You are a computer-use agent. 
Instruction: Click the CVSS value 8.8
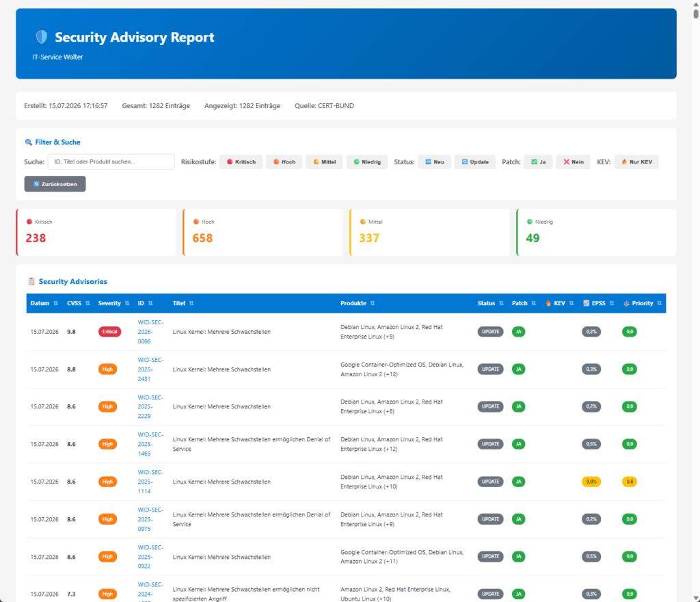[x=71, y=369]
